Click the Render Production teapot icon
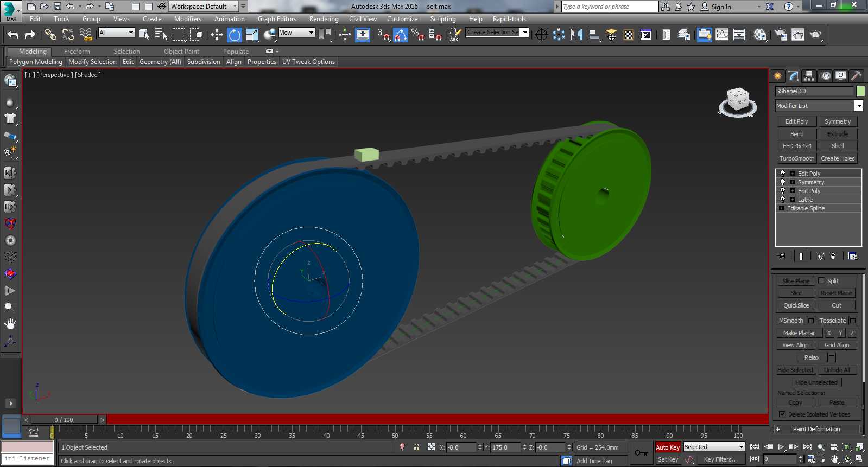Viewport: 868px width, 467px height. pyautogui.click(x=815, y=35)
